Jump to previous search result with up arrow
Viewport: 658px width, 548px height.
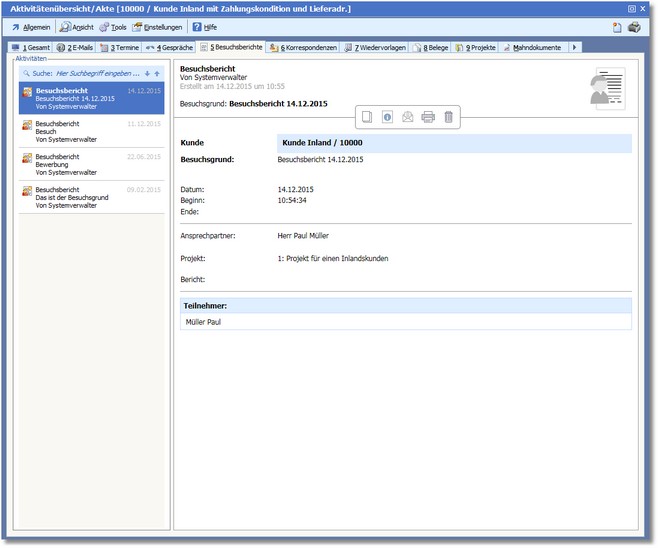click(157, 73)
